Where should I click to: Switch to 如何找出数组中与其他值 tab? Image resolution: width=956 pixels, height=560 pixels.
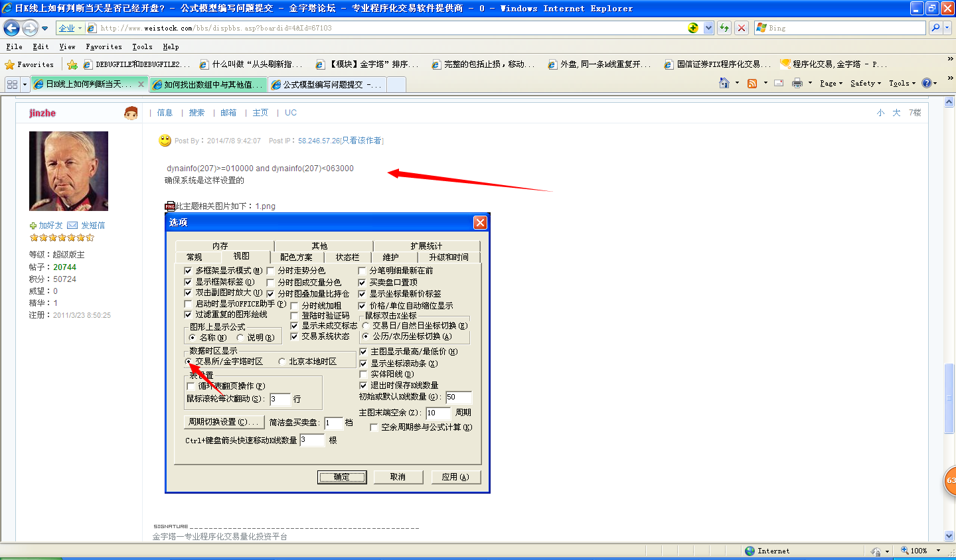208,84
